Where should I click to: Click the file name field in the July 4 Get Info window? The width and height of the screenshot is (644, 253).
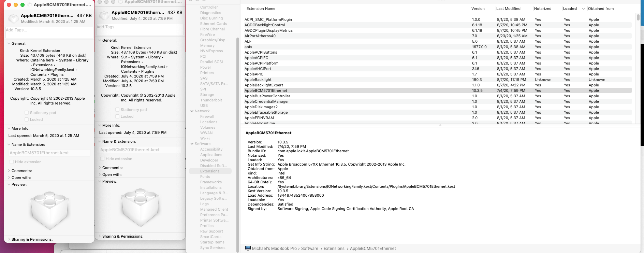coord(140,150)
